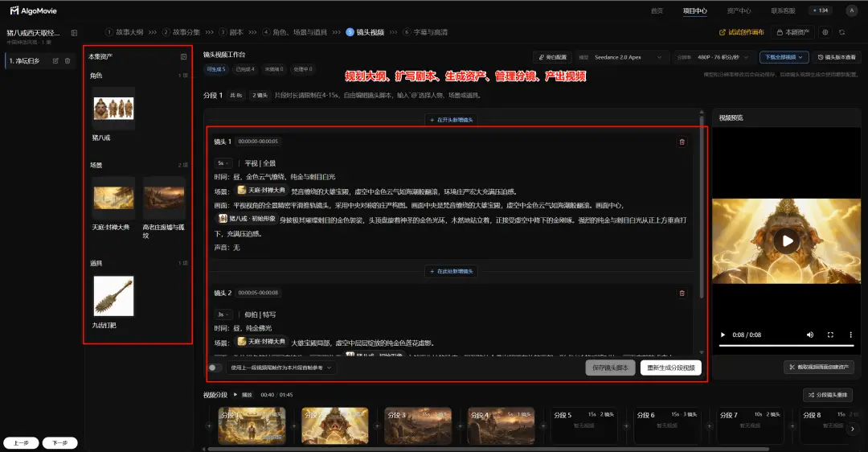Screen dimensions: 868x452
Task: Click the refresh icon in the top bar
Action: 842,32
